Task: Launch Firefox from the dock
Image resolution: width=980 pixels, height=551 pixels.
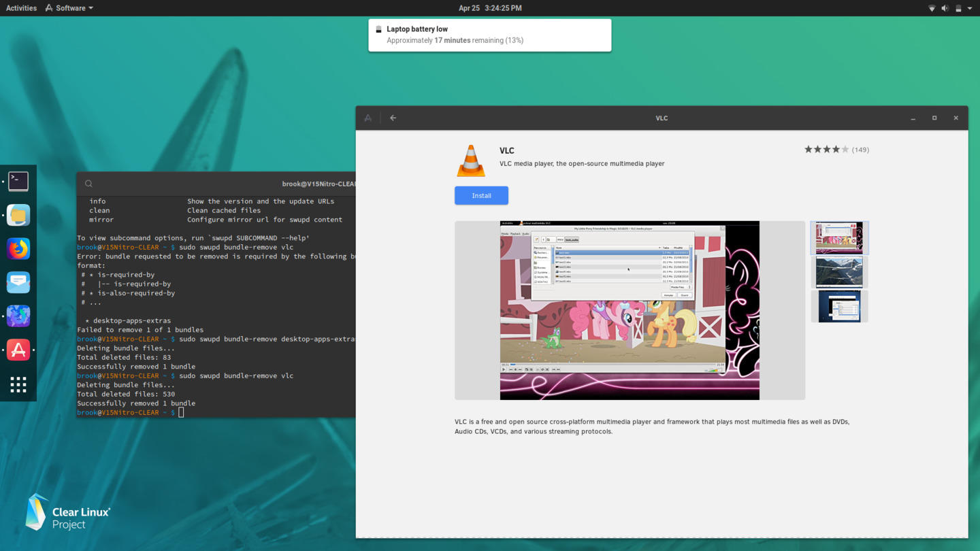Action: point(18,248)
